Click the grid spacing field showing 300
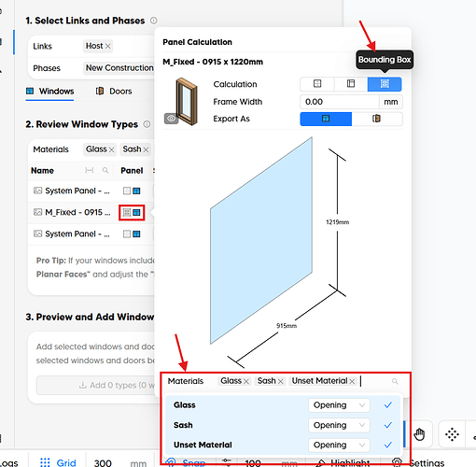The height and width of the screenshot is (467, 476). 103,462
